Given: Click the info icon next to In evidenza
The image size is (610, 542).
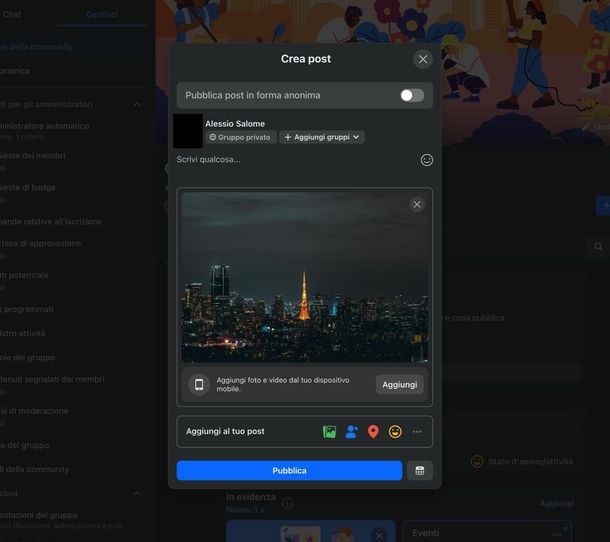Looking at the screenshot, I should (287, 503).
